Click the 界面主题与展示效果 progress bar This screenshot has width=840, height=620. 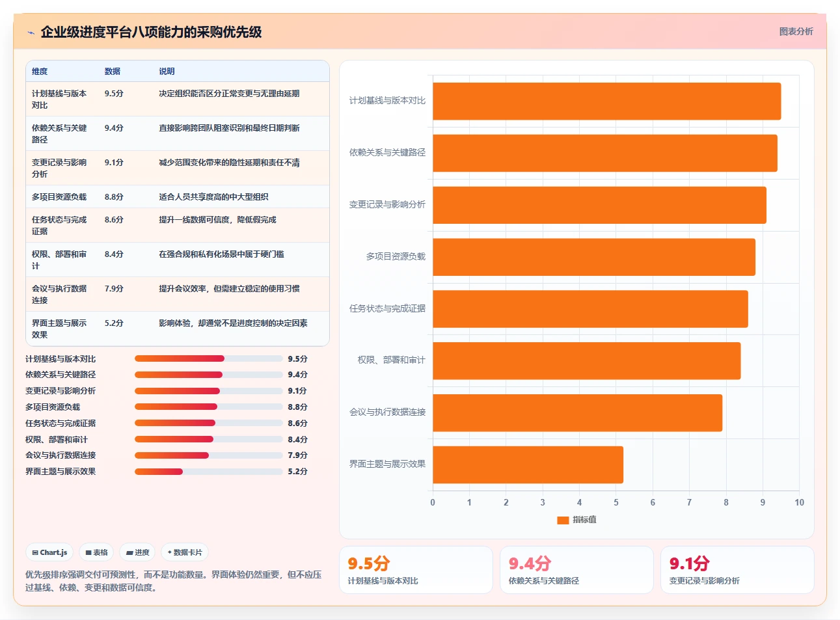(x=208, y=472)
